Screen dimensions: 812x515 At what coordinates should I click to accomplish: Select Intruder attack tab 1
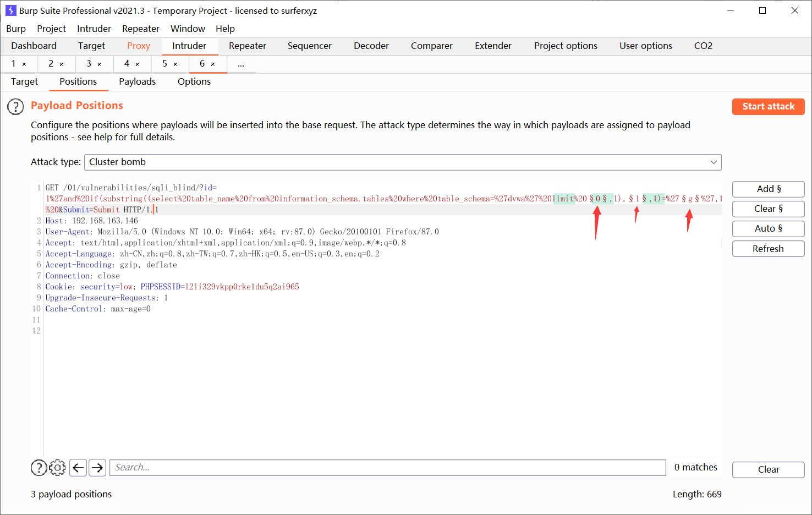(14, 64)
